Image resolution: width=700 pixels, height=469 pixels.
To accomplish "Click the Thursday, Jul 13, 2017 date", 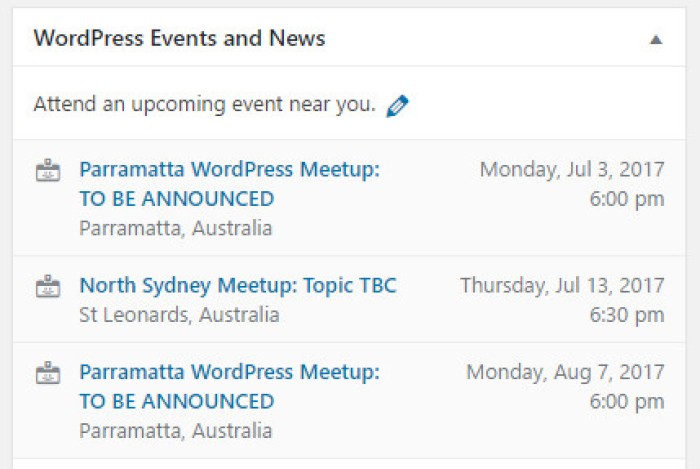I will 562,285.
